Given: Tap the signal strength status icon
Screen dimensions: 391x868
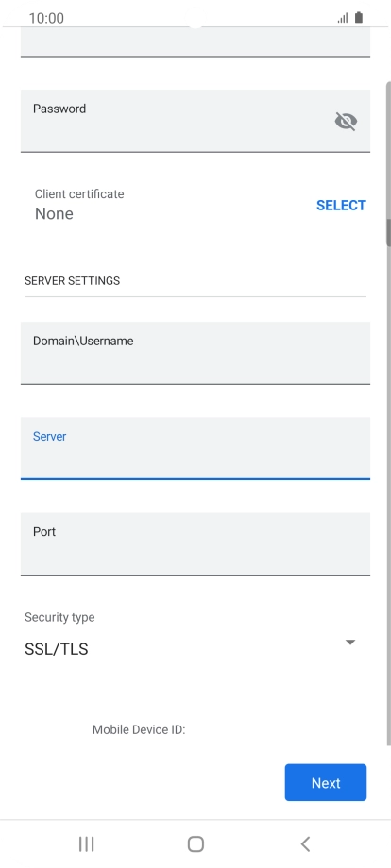Looking at the screenshot, I should pyautogui.click(x=343, y=18).
